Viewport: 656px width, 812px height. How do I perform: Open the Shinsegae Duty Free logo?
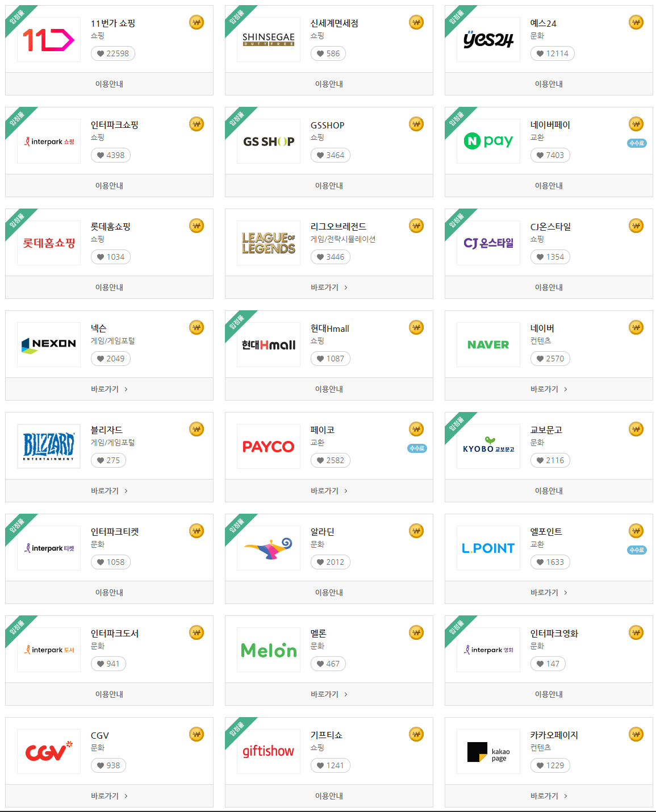coord(269,40)
